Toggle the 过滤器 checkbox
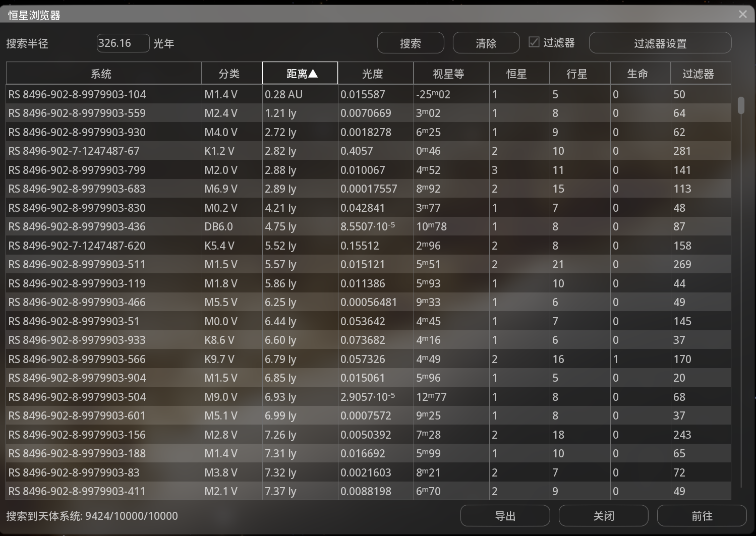756x536 pixels. click(x=534, y=42)
